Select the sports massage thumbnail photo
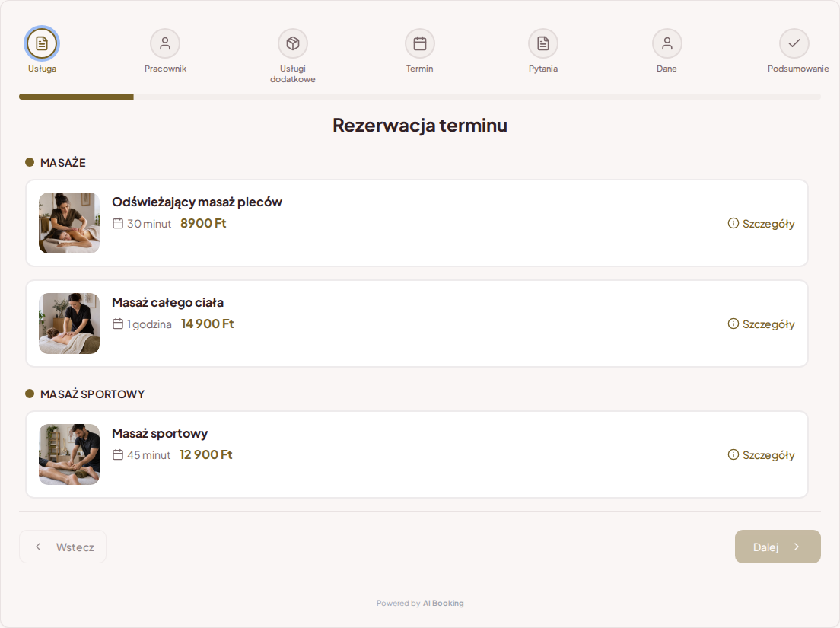Image resolution: width=840 pixels, height=628 pixels. coord(69,454)
